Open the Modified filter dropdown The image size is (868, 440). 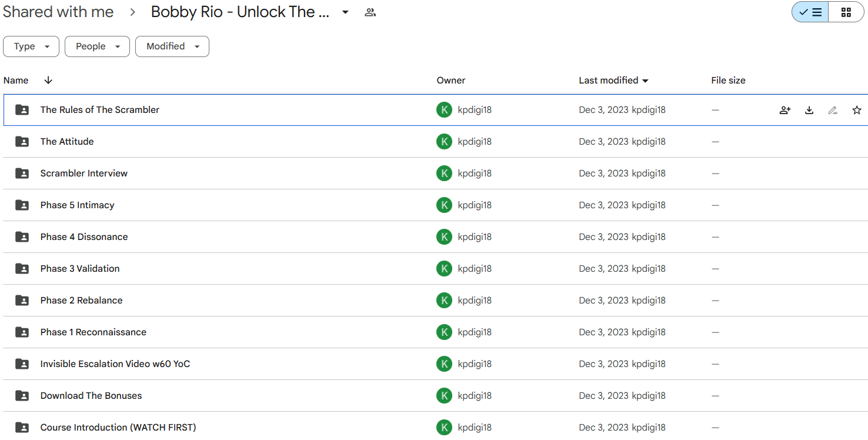click(172, 46)
